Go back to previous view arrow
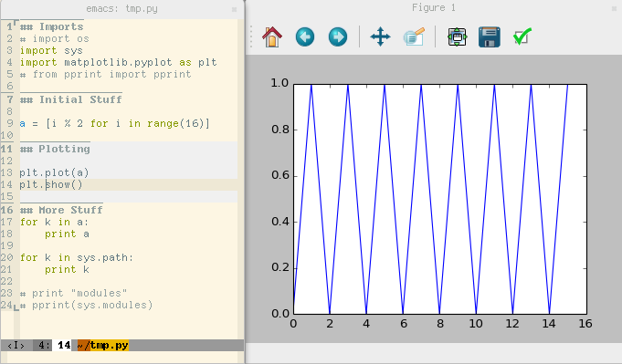 point(305,36)
